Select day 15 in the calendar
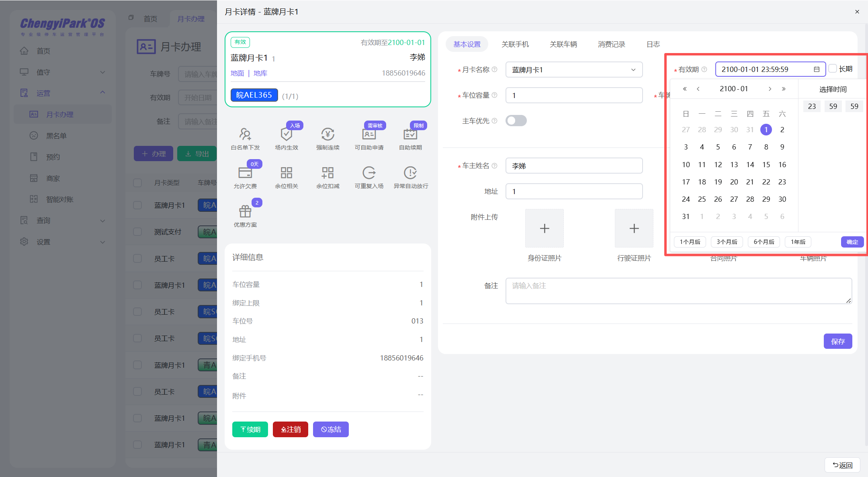The width and height of the screenshot is (868, 477). [x=766, y=164]
